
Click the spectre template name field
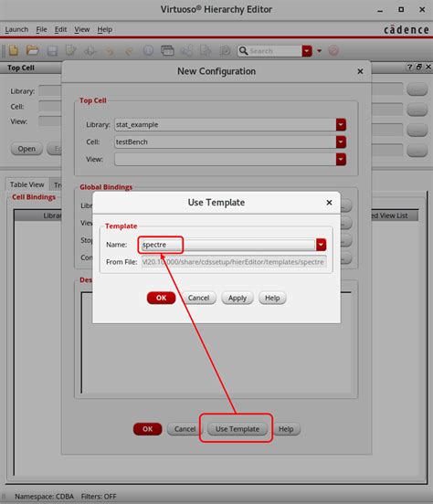tap(228, 245)
